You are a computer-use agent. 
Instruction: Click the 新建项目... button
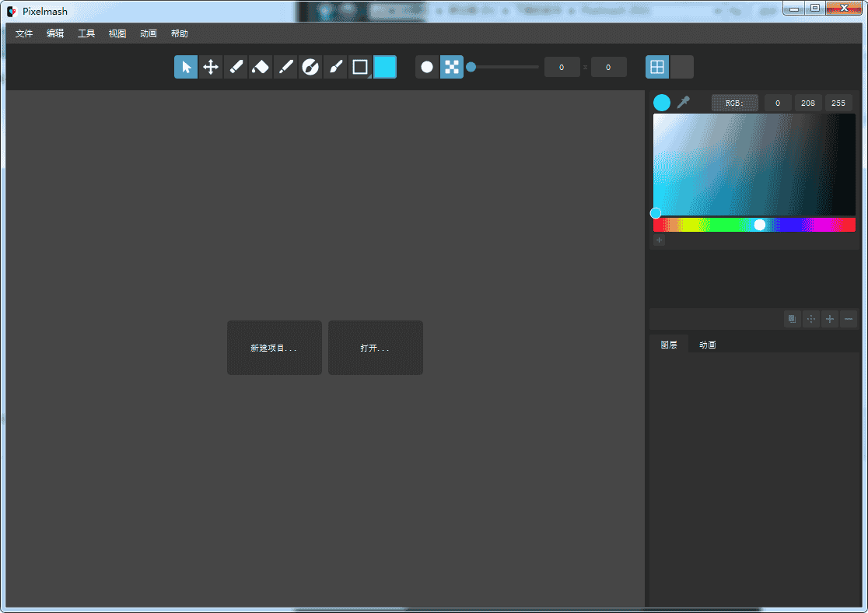click(274, 348)
